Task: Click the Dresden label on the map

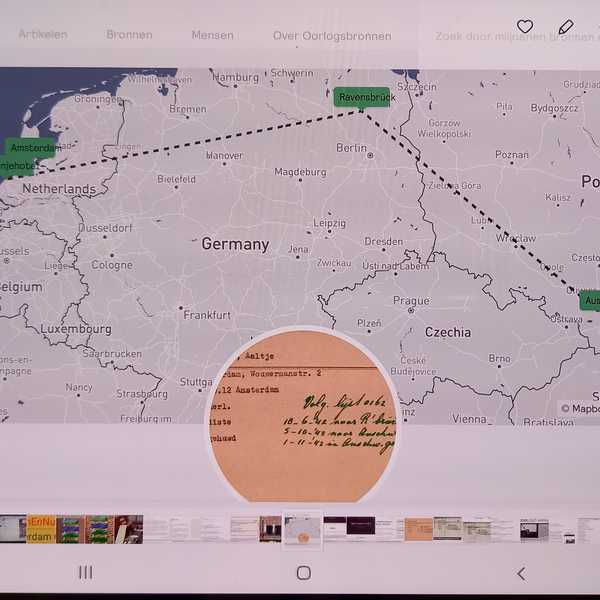Action: 383,241
